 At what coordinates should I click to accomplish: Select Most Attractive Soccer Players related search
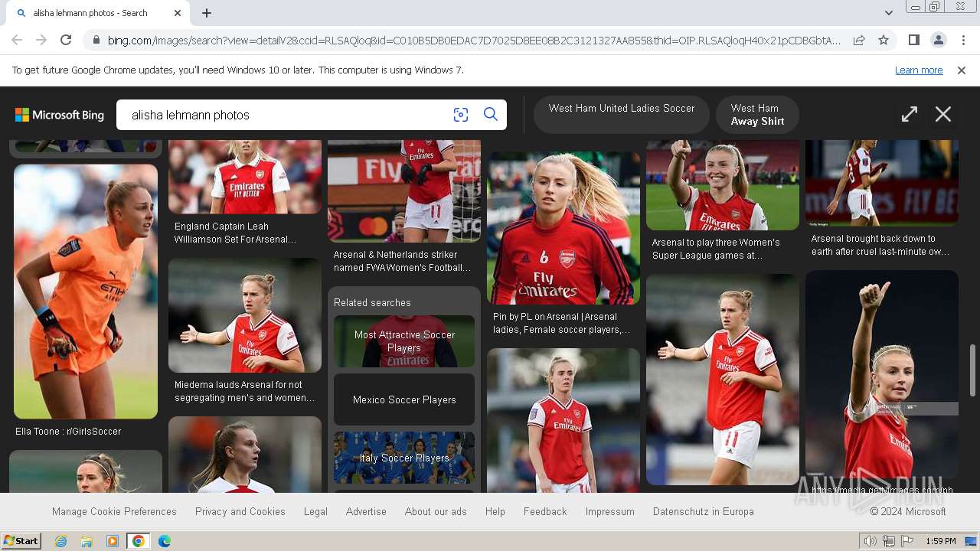pyautogui.click(x=404, y=341)
